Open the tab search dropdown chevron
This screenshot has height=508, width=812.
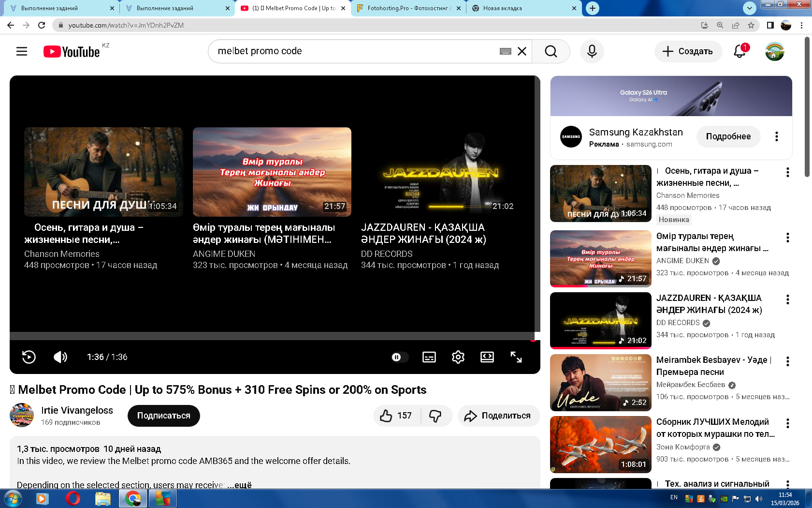[749, 8]
